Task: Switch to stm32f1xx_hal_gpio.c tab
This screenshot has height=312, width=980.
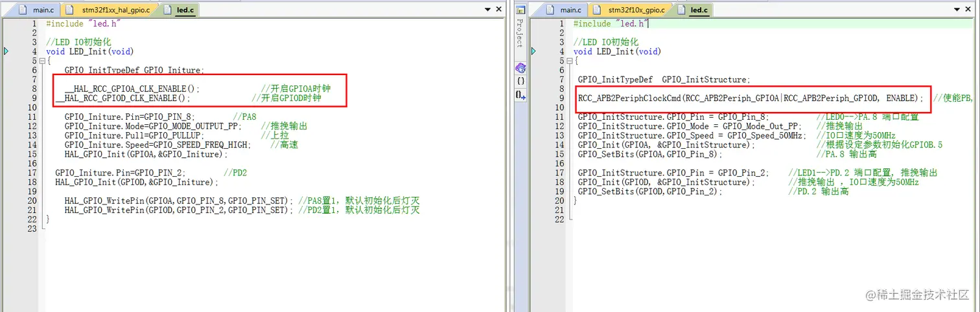Action: pyautogui.click(x=110, y=10)
